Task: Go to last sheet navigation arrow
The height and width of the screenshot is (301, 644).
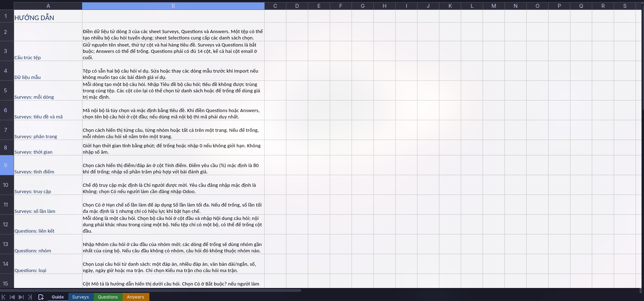Action: coord(30,297)
